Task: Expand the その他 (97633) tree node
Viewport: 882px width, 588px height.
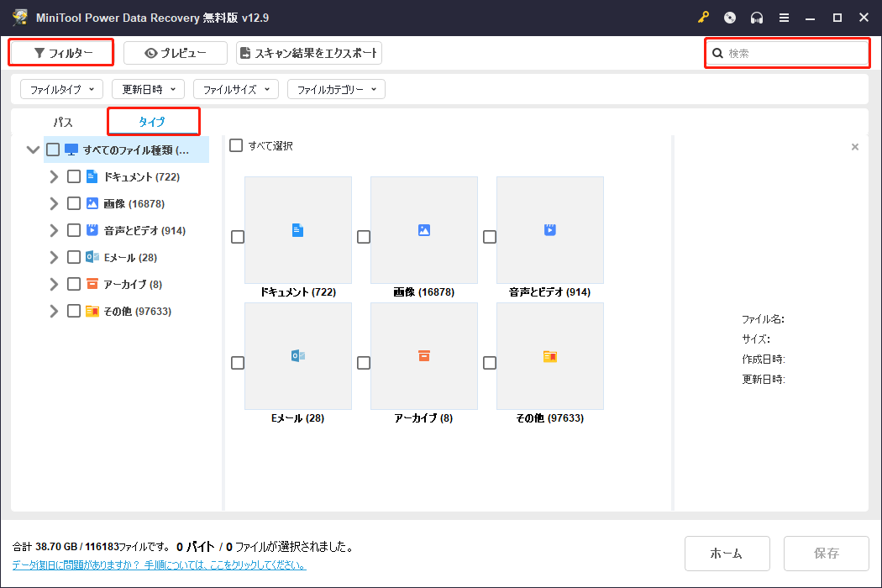Action: point(54,311)
